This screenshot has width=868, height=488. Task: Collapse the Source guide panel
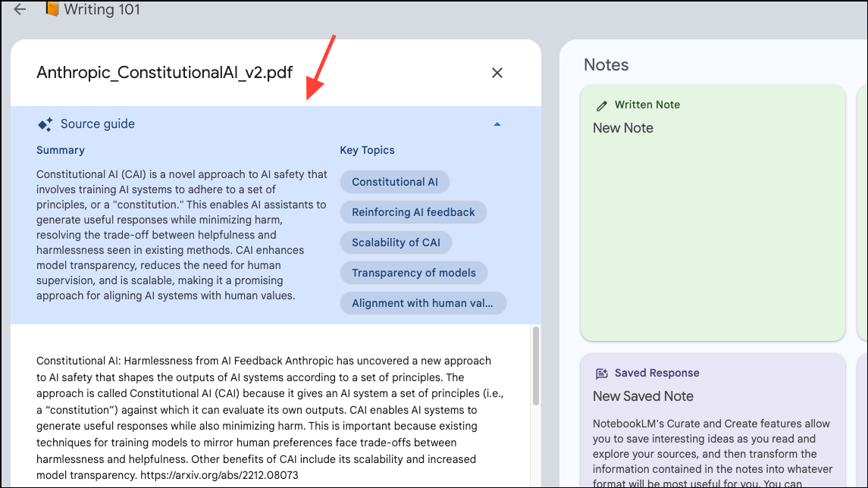[498, 123]
